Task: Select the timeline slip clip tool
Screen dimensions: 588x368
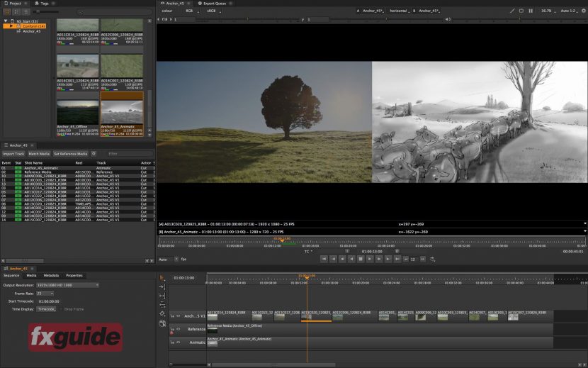Action: coord(162,296)
